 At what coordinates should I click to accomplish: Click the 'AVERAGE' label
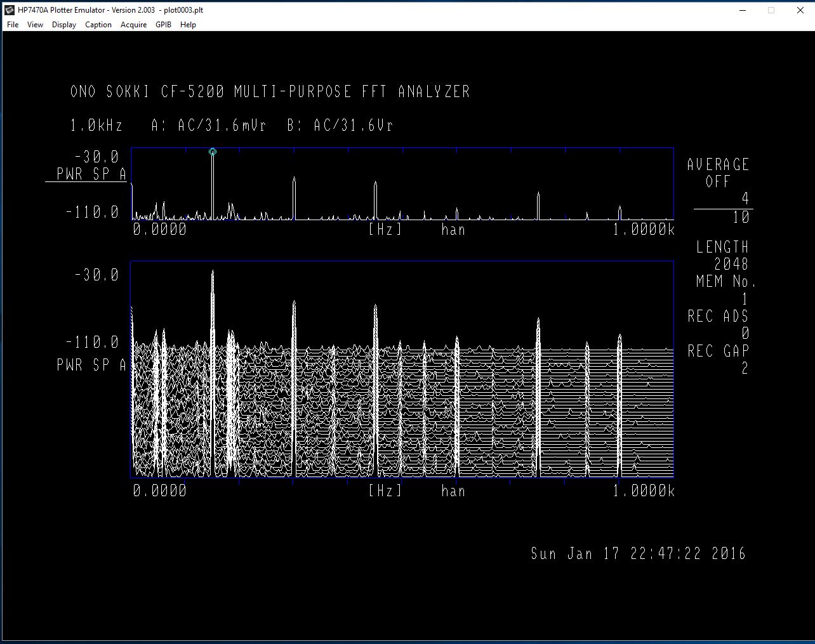pos(718,164)
